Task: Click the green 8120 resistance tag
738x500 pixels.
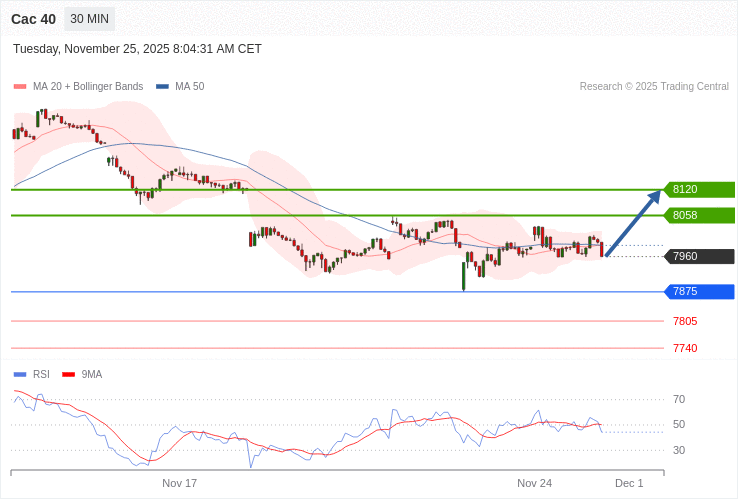Action: (x=699, y=189)
